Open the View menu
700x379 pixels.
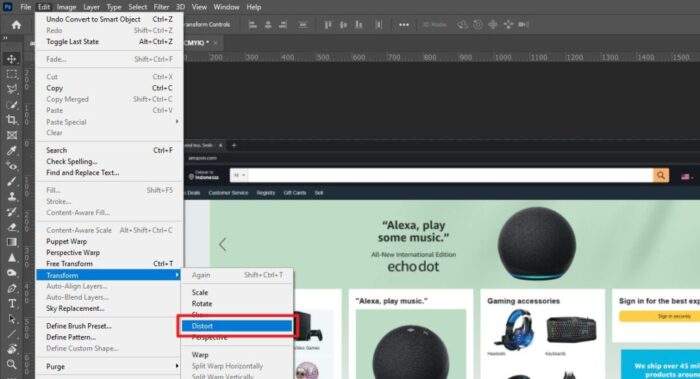point(199,7)
